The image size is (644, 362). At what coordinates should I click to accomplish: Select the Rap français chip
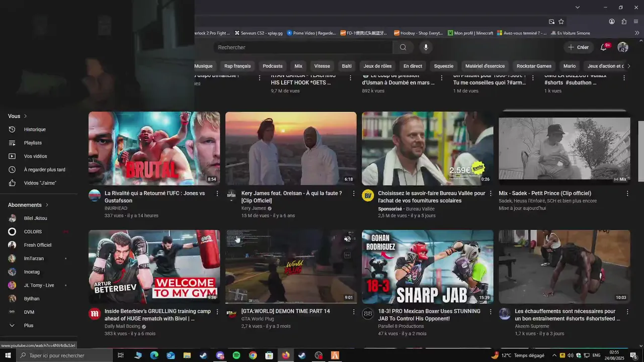click(237, 66)
